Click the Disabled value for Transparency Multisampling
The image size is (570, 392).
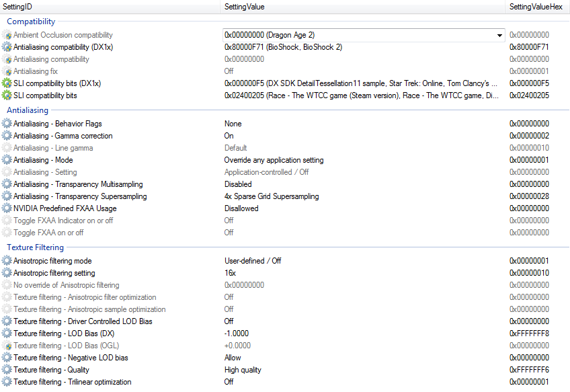point(238,184)
